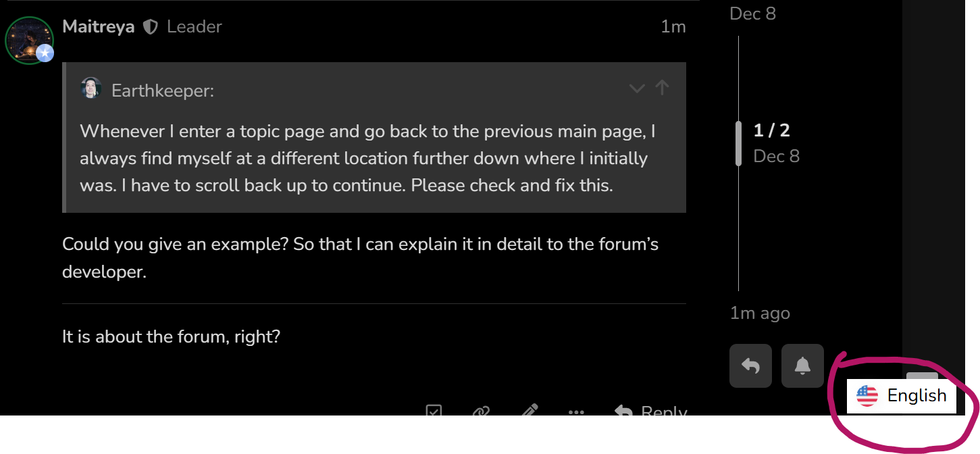Click the 1m post timestamp
This screenshot has width=980, height=454.
(x=673, y=27)
